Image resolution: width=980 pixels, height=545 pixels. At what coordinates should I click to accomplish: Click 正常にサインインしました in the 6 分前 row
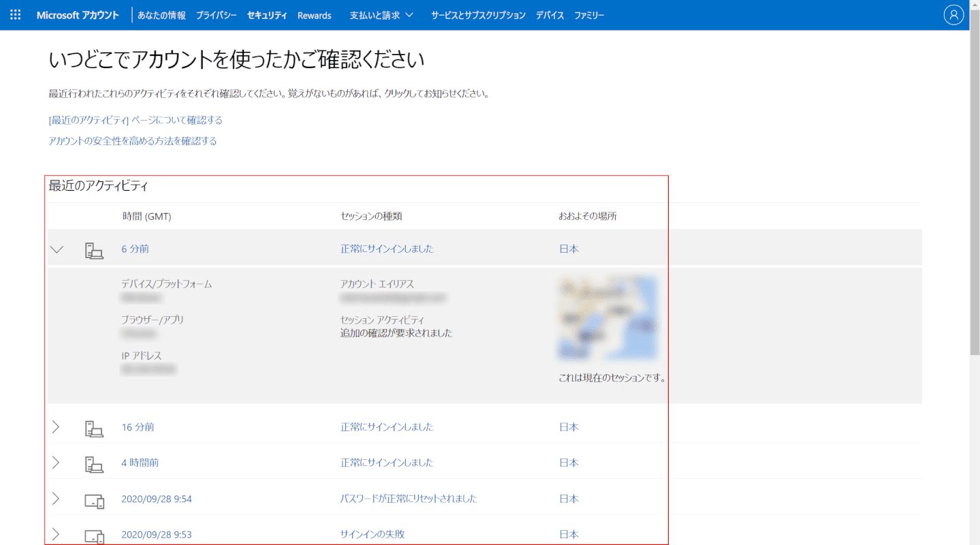coord(387,249)
